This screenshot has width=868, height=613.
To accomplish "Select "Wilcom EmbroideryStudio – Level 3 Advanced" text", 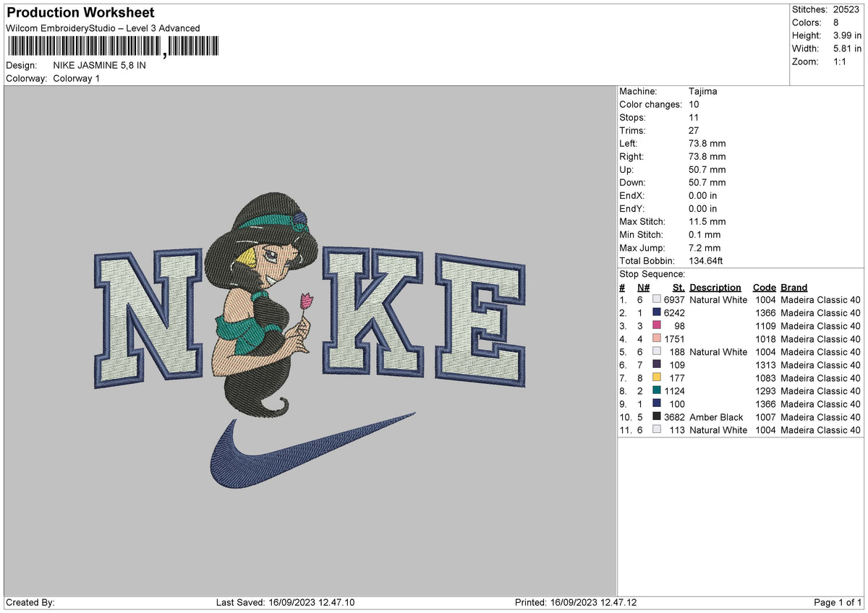I will [x=103, y=28].
